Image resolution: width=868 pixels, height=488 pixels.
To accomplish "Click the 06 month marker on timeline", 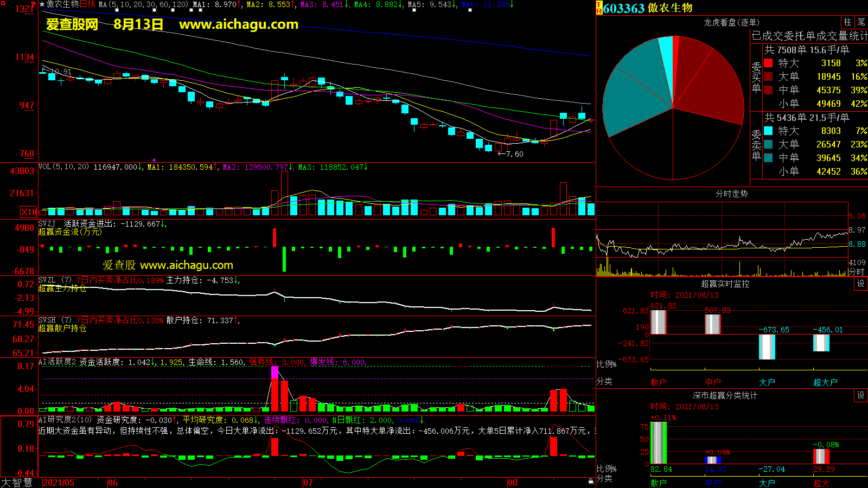I will [x=113, y=483].
